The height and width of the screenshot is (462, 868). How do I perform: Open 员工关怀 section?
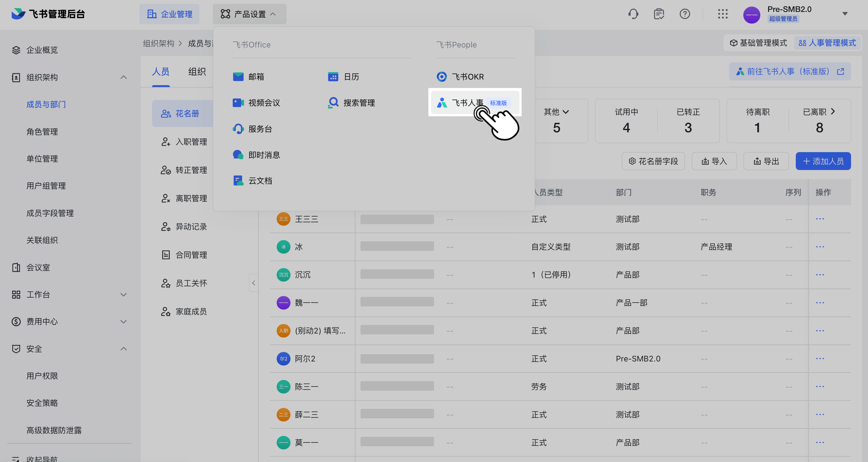(x=184, y=283)
